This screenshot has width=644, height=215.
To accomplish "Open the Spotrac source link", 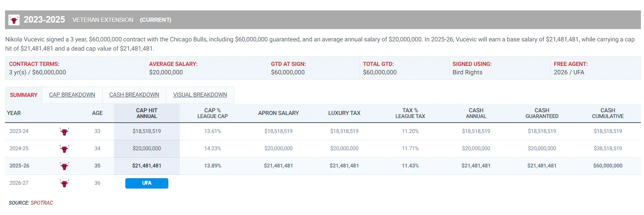I will click(x=42, y=203).
